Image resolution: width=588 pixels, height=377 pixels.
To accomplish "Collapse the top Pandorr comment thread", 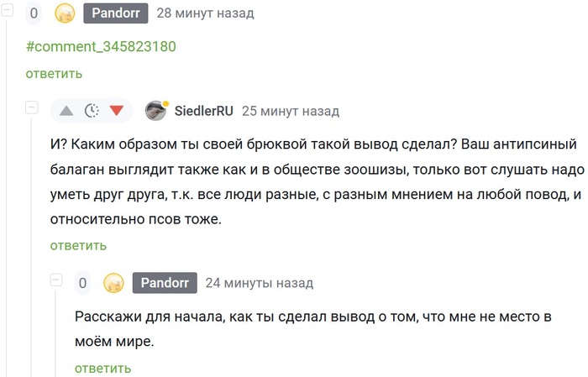I will pos(8,10).
